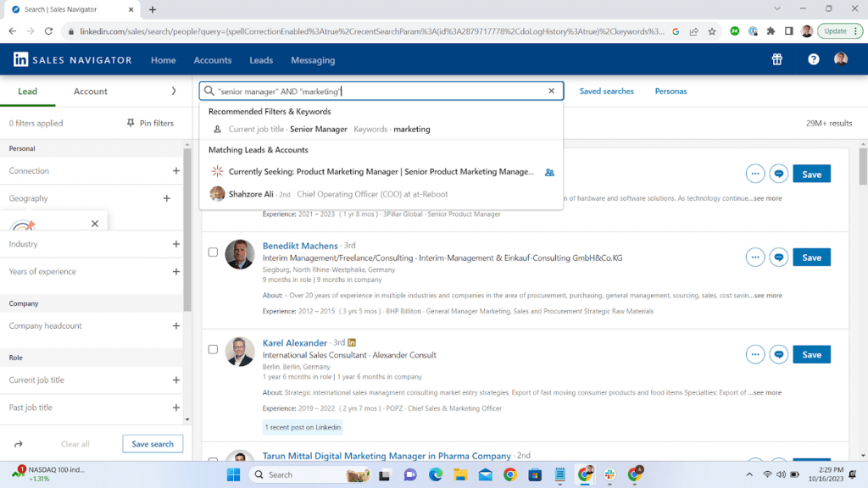Click the magnifier icon in search box
Image resolution: width=868 pixels, height=488 pixels.
point(209,91)
